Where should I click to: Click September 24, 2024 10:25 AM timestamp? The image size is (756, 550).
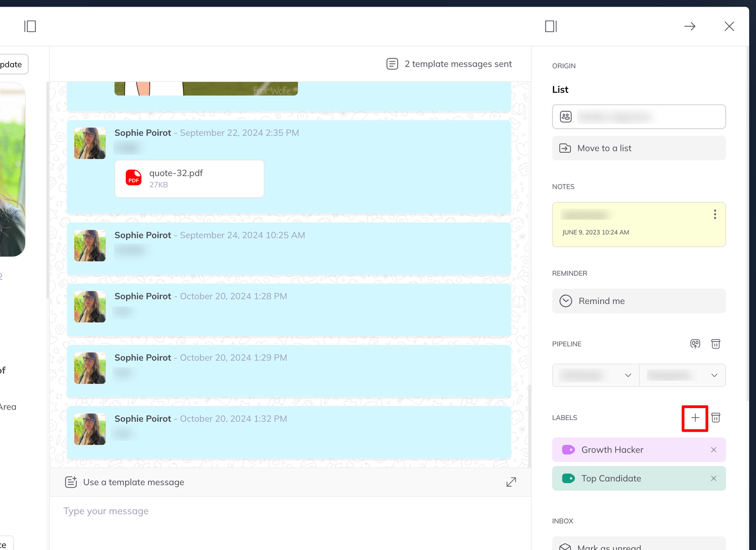(242, 235)
